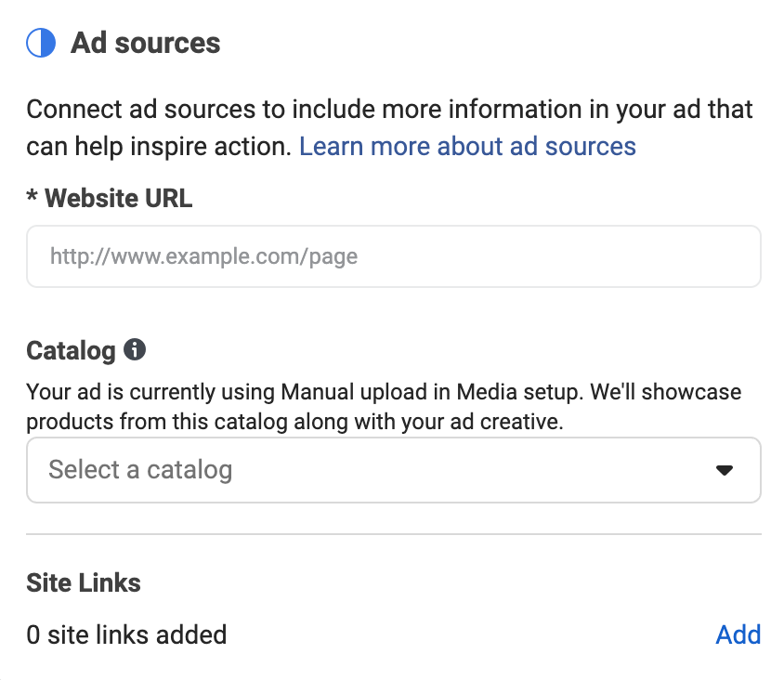The height and width of the screenshot is (680, 784).
Task: Click the http://www.example.com/page placeholder text
Action: 204,256
